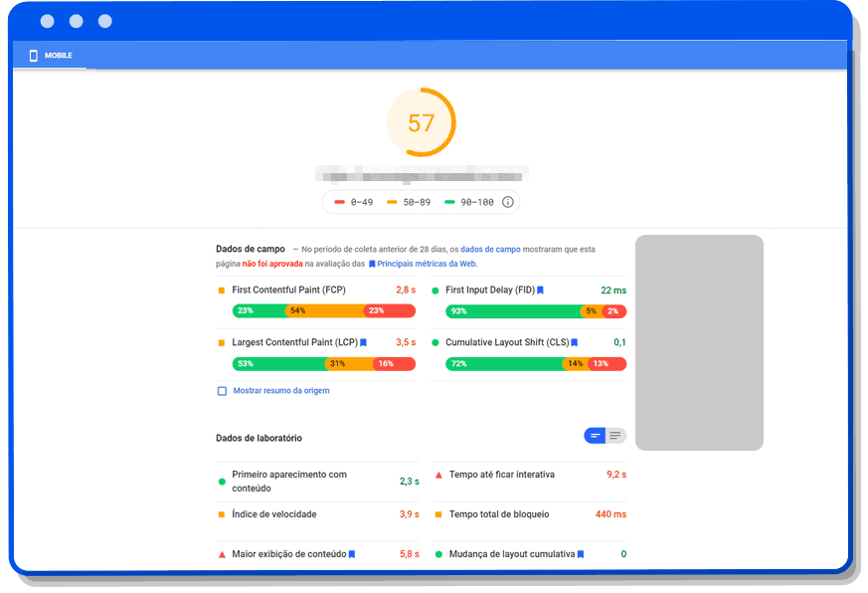This screenshot has width=868, height=593.
Task: Click the '2,8 s' FCP value
Action: click(x=406, y=290)
